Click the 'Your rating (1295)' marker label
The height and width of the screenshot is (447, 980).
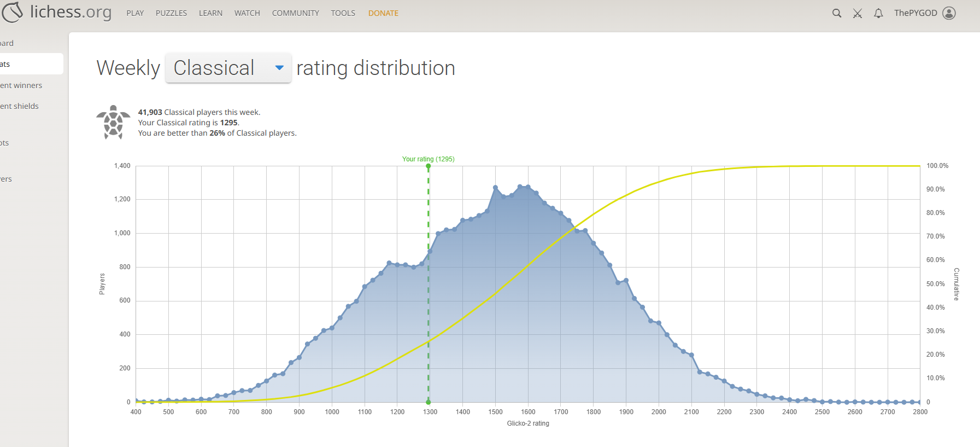[x=428, y=159]
